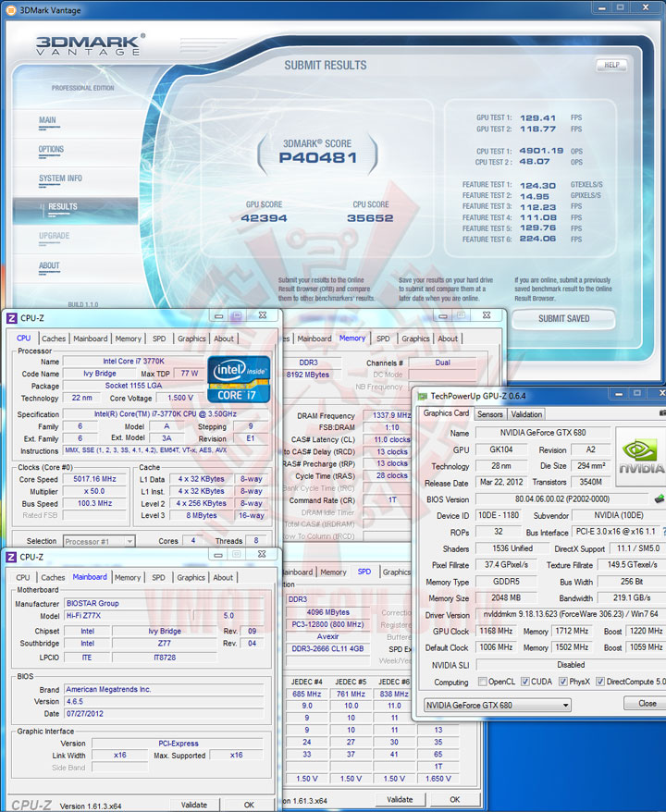Click the SUBMIT SAVED button
This screenshot has width=666, height=812.
tap(563, 318)
